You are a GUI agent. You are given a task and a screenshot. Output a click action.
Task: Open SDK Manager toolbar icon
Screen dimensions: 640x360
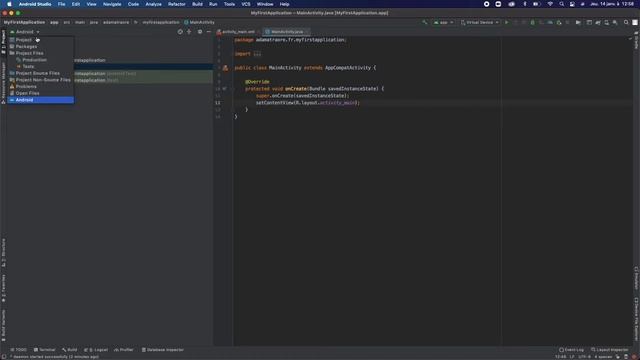coord(615,22)
